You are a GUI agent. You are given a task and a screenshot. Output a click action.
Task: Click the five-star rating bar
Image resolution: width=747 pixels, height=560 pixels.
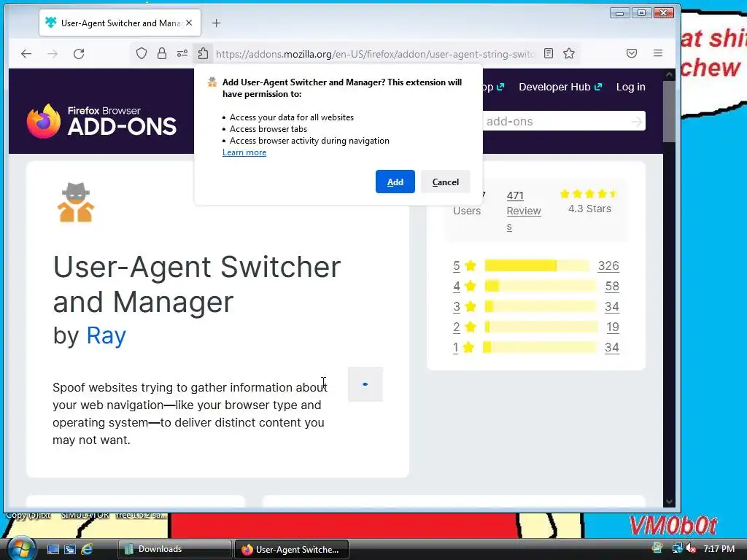pos(537,265)
